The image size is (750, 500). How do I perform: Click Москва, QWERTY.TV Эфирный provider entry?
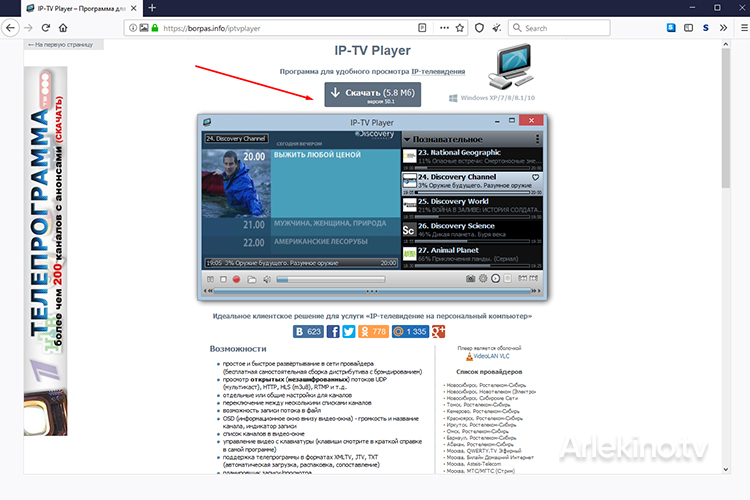pyautogui.click(x=482, y=451)
